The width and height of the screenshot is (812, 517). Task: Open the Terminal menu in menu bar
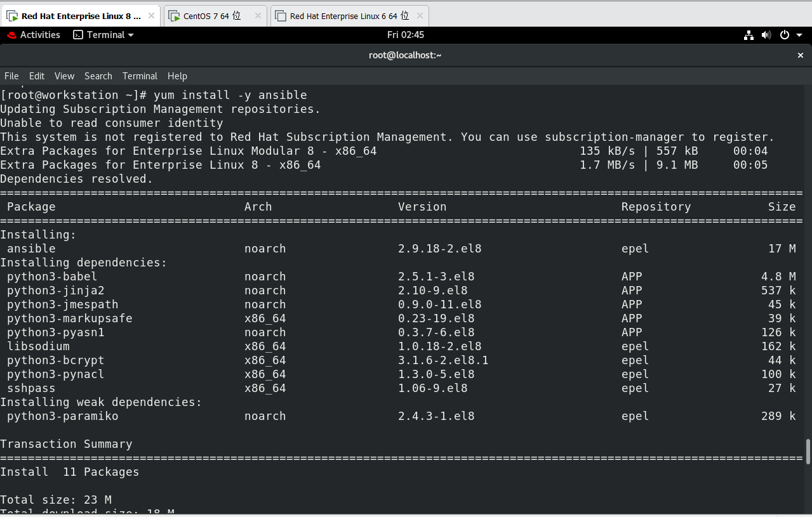click(x=140, y=76)
